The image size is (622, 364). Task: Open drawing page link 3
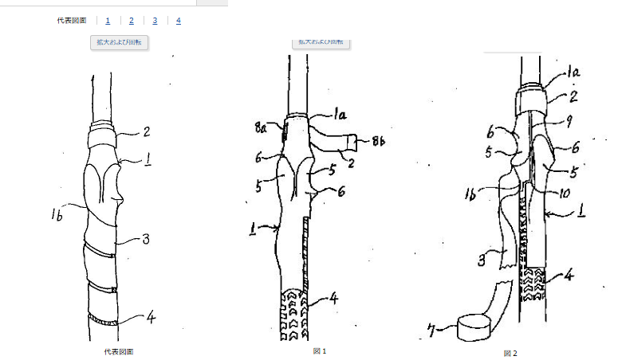tap(155, 21)
